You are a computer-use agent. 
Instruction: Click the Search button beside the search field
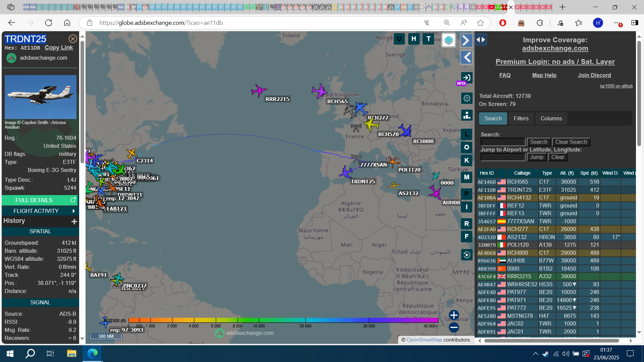coord(539,142)
